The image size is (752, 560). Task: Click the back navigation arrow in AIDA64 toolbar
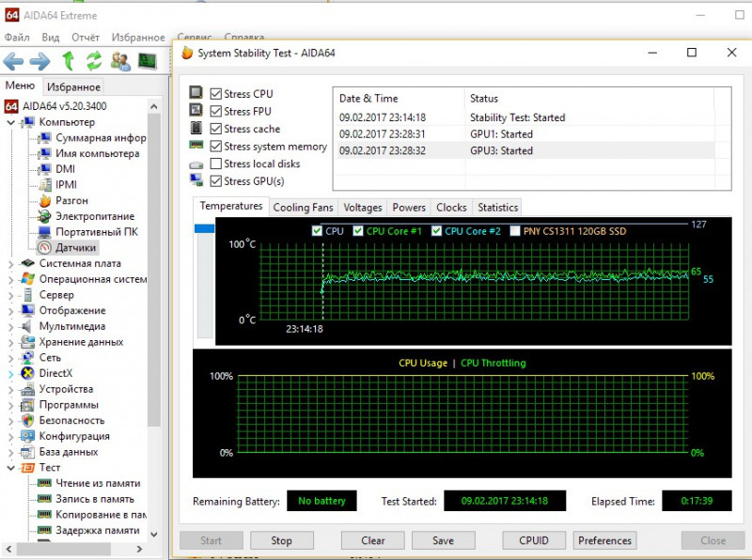point(13,61)
